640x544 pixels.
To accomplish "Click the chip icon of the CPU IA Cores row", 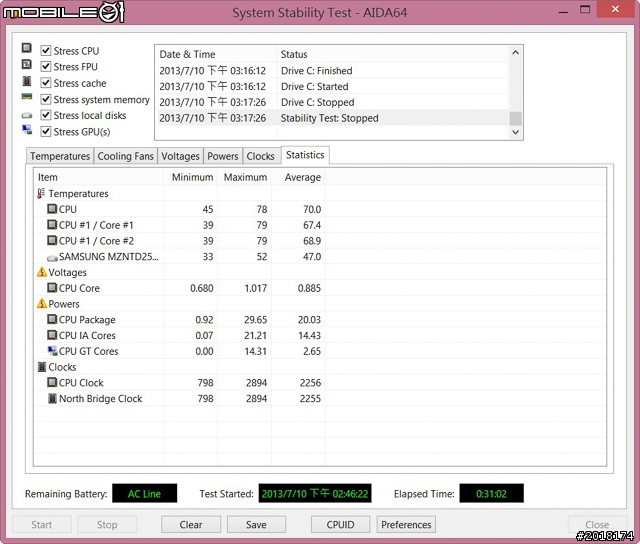I will point(52,335).
